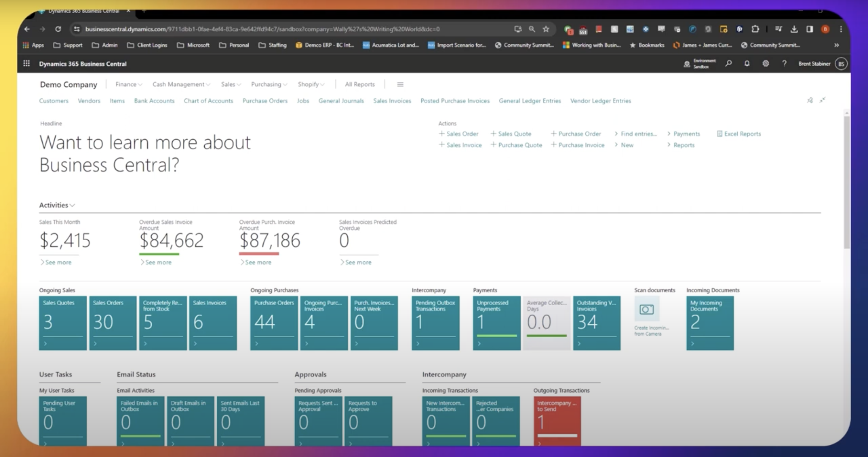Open the Chart of Accounts link
This screenshot has height=457, width=868.
[x=208, y=101]
